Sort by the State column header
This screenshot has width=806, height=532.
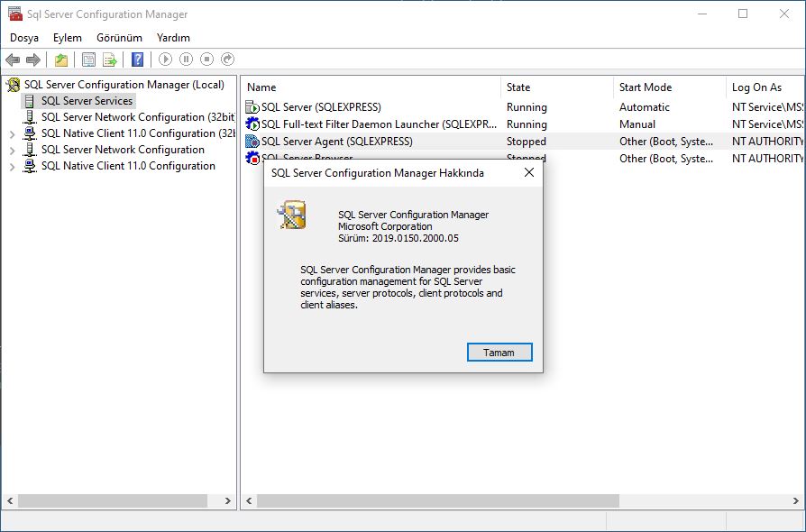(557, 87)
